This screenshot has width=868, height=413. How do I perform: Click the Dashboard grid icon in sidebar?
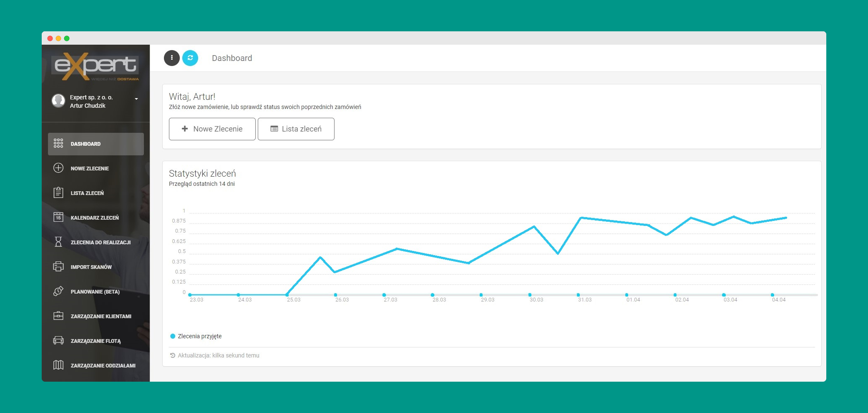pos(58,144)
